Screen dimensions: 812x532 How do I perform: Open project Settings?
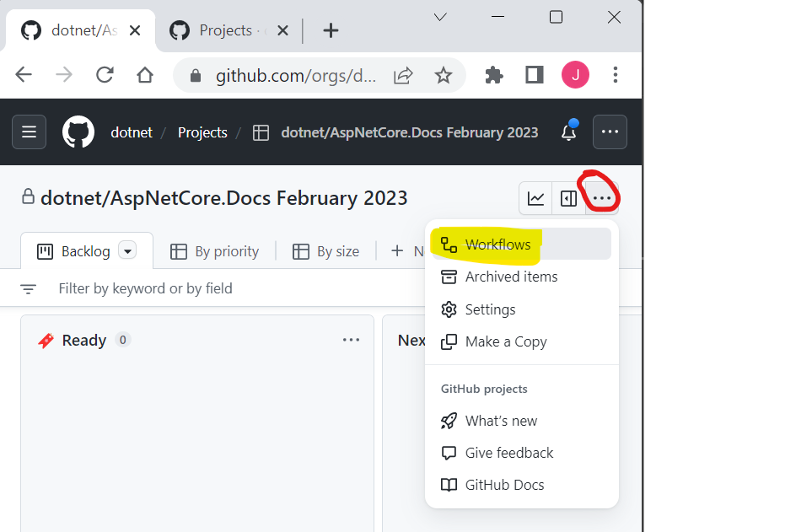[521, 309]
